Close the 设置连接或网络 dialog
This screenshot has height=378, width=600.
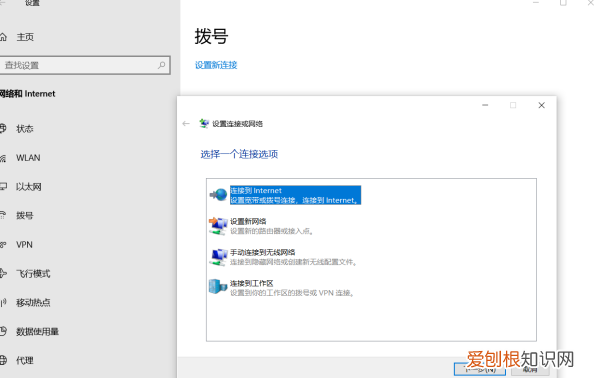[541, 105]
